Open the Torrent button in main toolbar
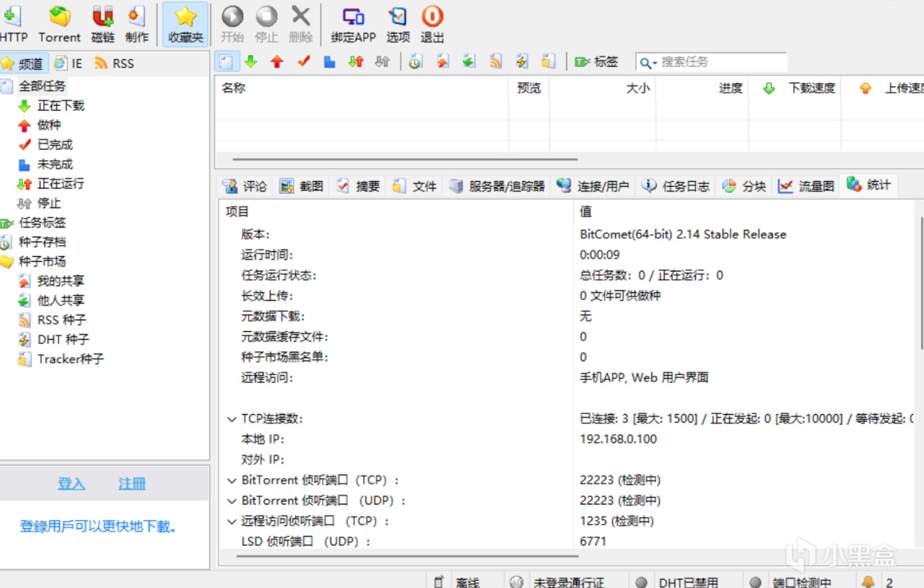Viewport: 924px width, 588px height. [x=59, y=25]
